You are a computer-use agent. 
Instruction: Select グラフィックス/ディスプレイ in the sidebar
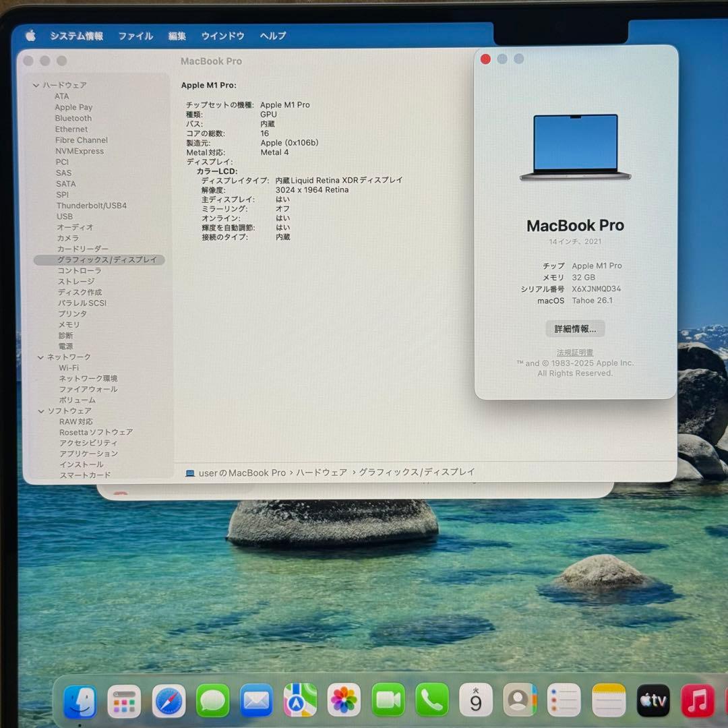[99, 260]
